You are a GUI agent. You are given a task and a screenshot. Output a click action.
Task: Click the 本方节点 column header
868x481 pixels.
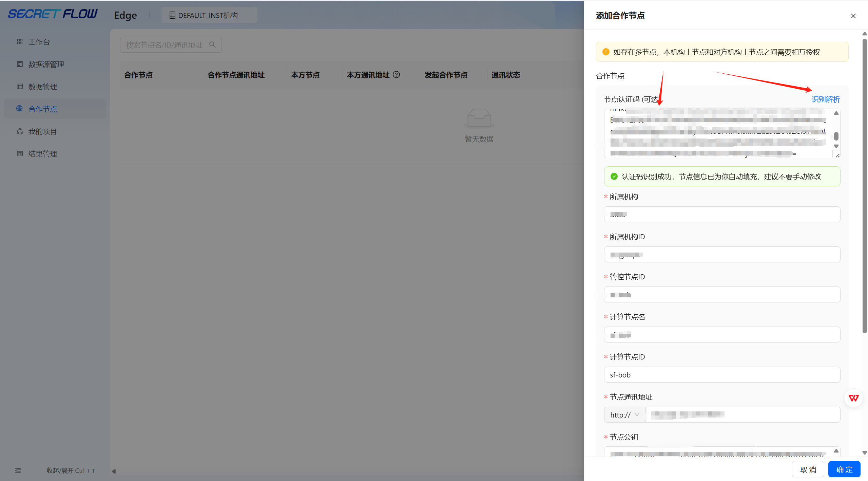click(305, 75)
